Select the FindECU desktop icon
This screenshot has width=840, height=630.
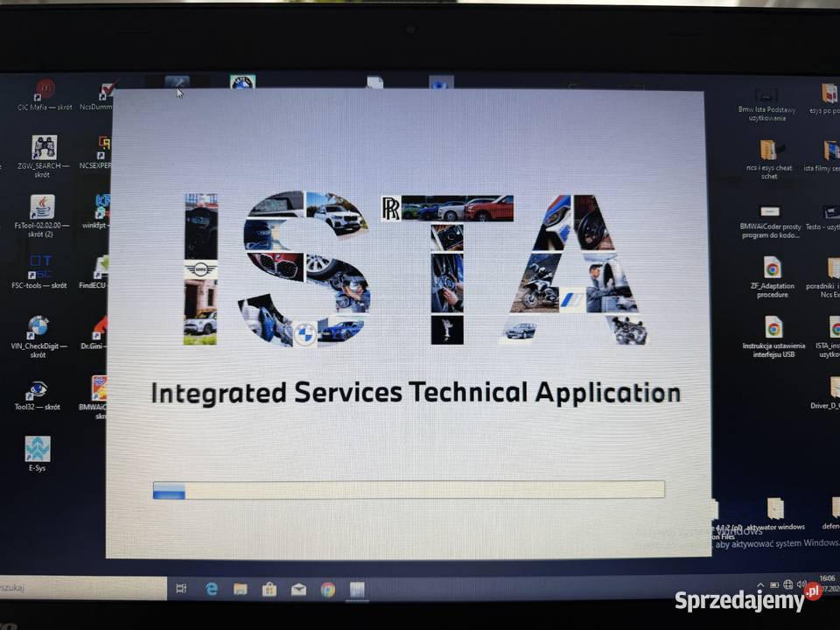(101, 267)
